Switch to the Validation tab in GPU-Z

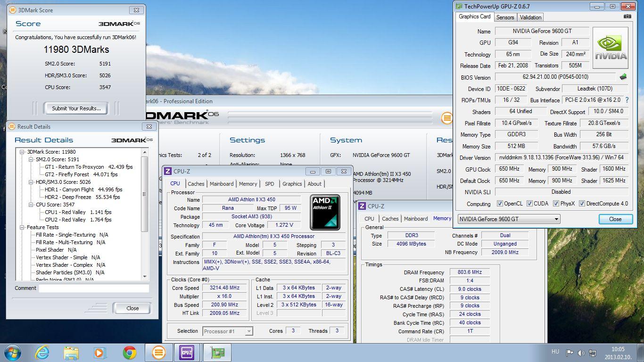click(x=530, y=17)
